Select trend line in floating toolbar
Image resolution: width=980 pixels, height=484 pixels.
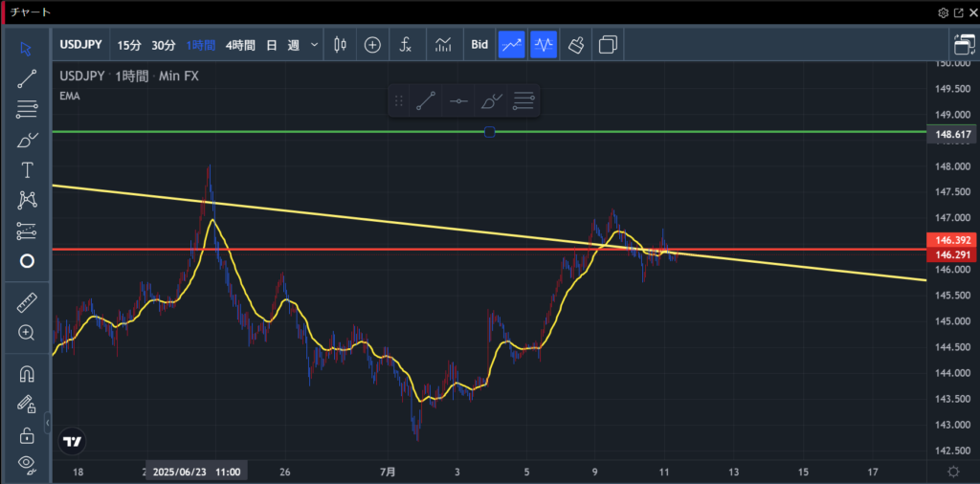click(426, 100)
